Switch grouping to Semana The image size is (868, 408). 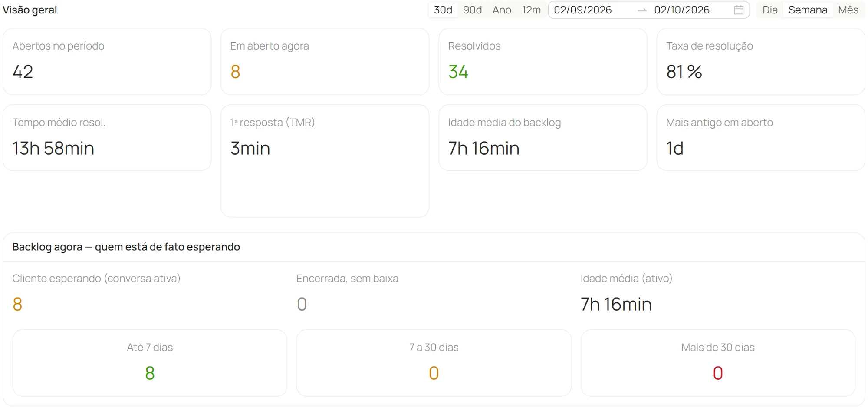click(x=808, y=10)
